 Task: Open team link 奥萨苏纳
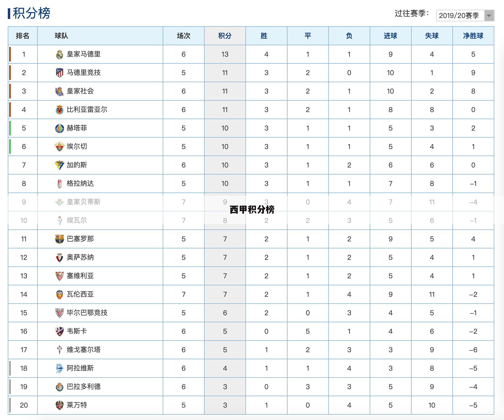pyautogui.click(x=80, y=257)
